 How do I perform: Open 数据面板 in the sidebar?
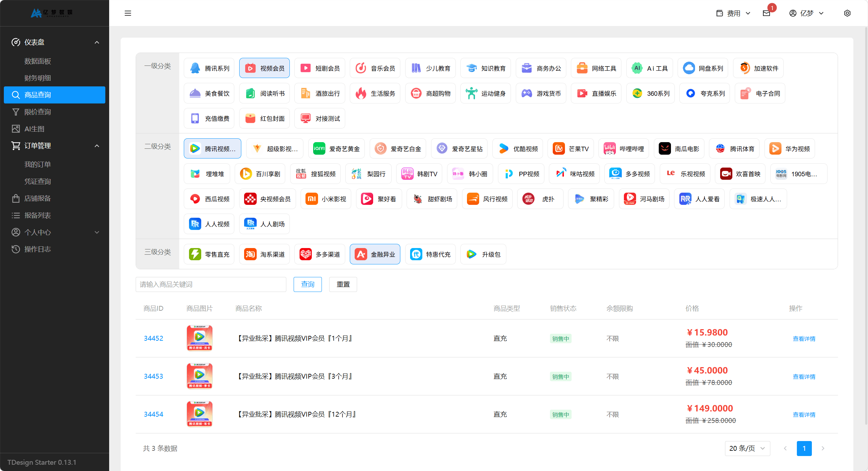(x=38, y=61)
